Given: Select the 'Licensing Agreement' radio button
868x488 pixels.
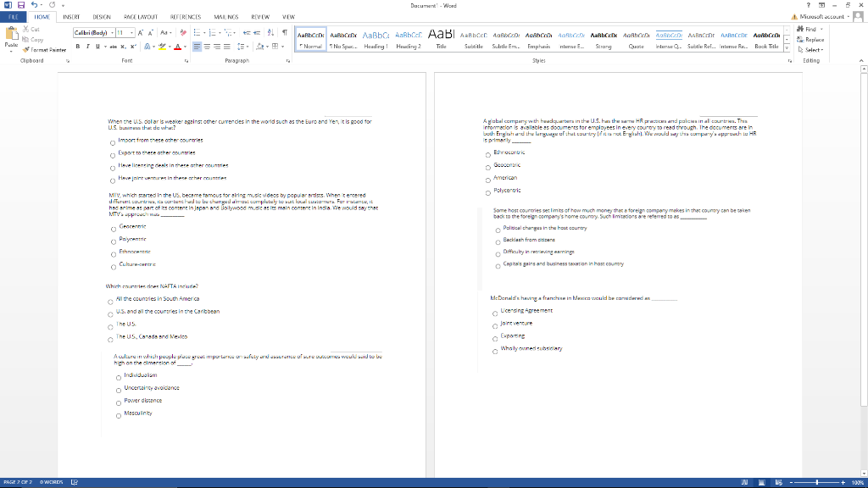Looking at the screenshot, I should point(495,313).
